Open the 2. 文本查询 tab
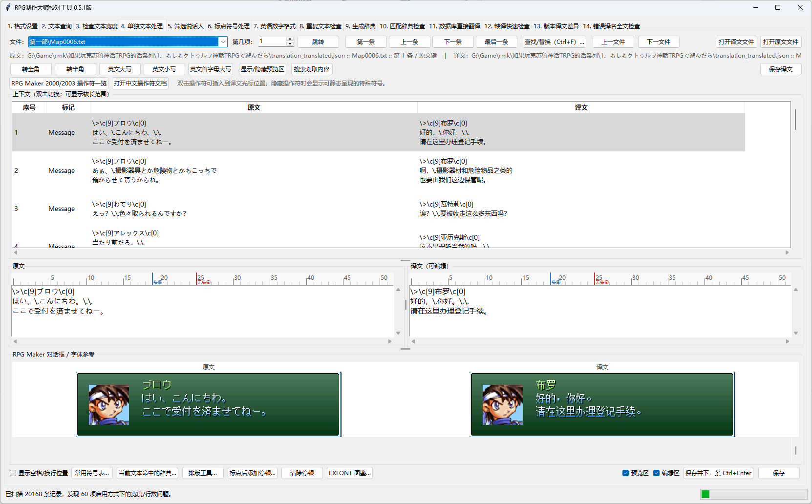812x504 pixels. pos(57,26)
